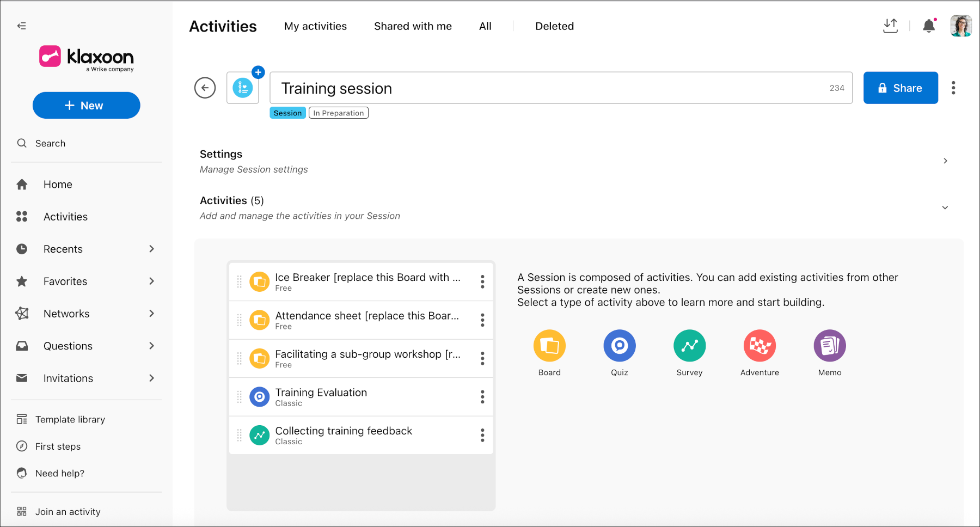
Task: Click the import/export arrows icon
Action: click(x=890, y=26)
